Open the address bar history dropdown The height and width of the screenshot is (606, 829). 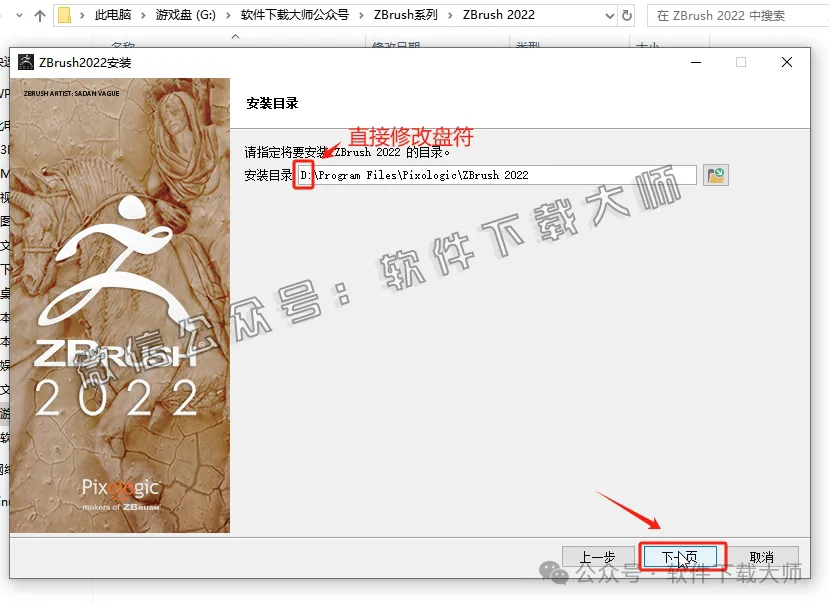point(610,15)
